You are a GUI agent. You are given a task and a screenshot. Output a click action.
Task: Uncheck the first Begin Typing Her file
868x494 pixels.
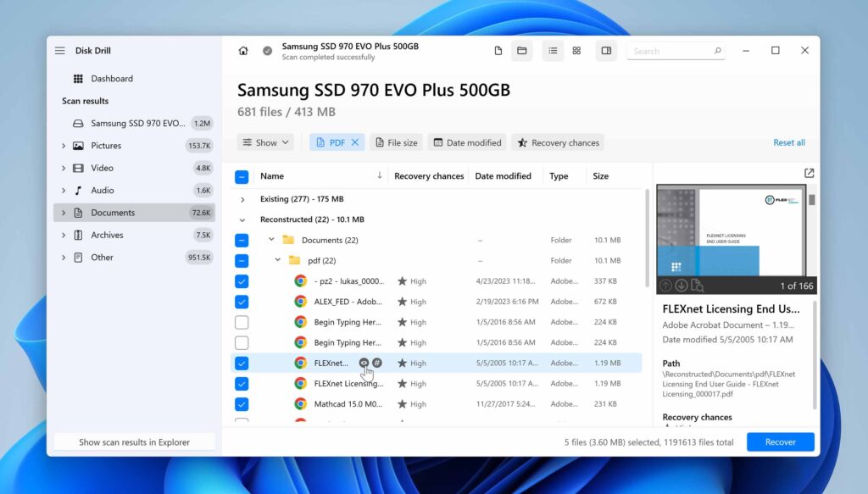(x=242, y=321)
